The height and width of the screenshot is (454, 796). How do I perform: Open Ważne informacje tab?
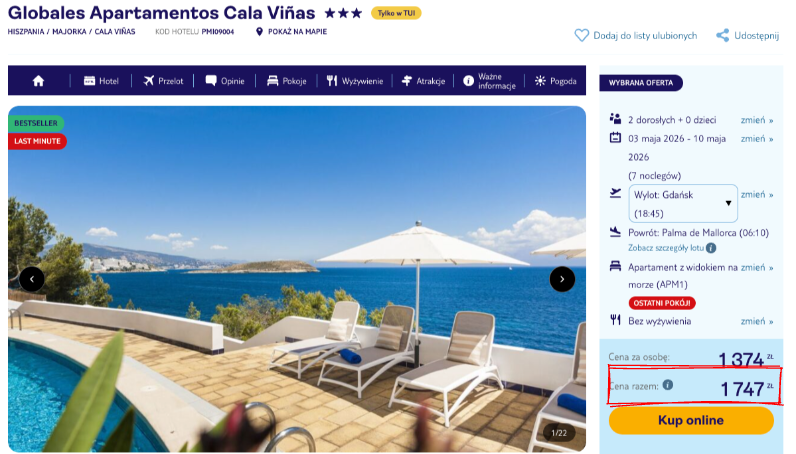coord(489,81)
